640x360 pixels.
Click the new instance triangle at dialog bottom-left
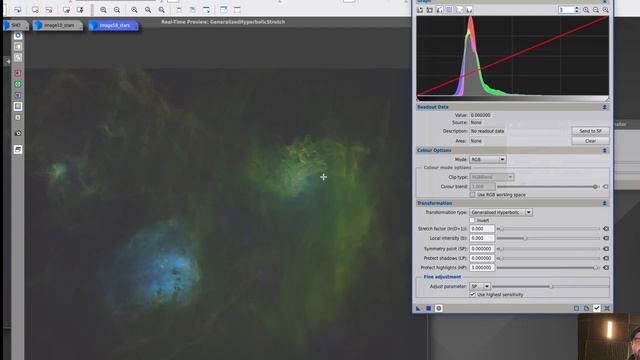pyautogui.click(x=418, y=308)
